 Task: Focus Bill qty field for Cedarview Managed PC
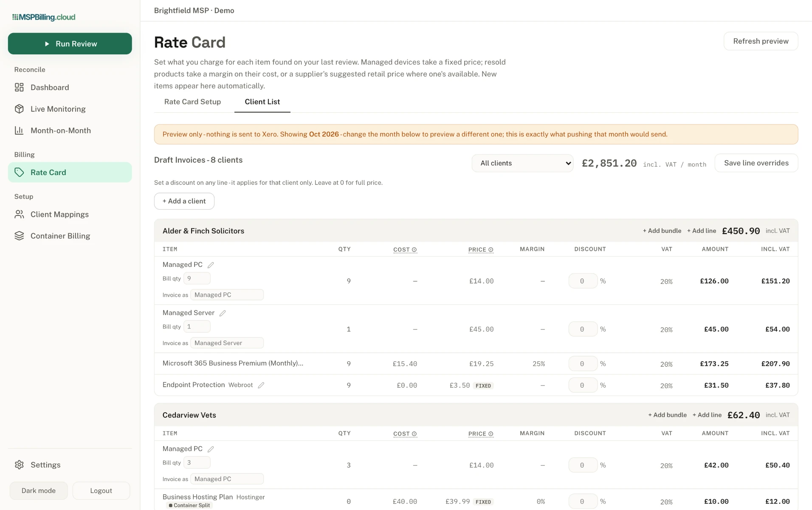(197, 463)
